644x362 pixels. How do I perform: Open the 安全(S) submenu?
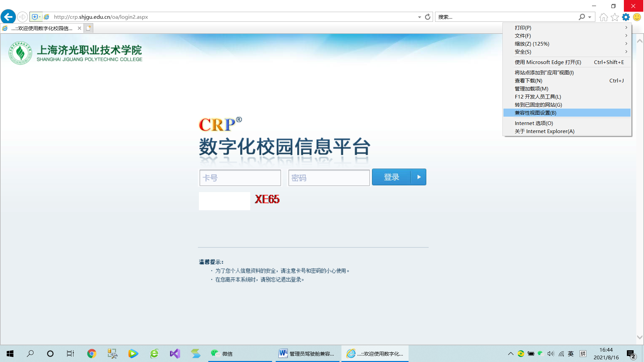tap(567, 52)
